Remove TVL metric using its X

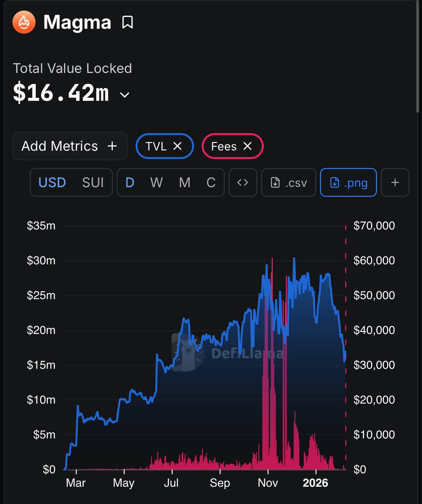(x=178, y=146)
